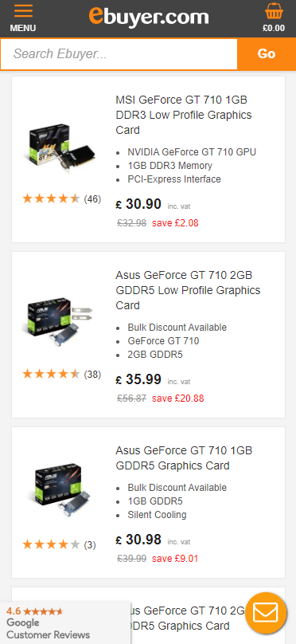Click the star rating with 3 reviews
Viewport: 296px width, 644px height.
tap(59, 545)
